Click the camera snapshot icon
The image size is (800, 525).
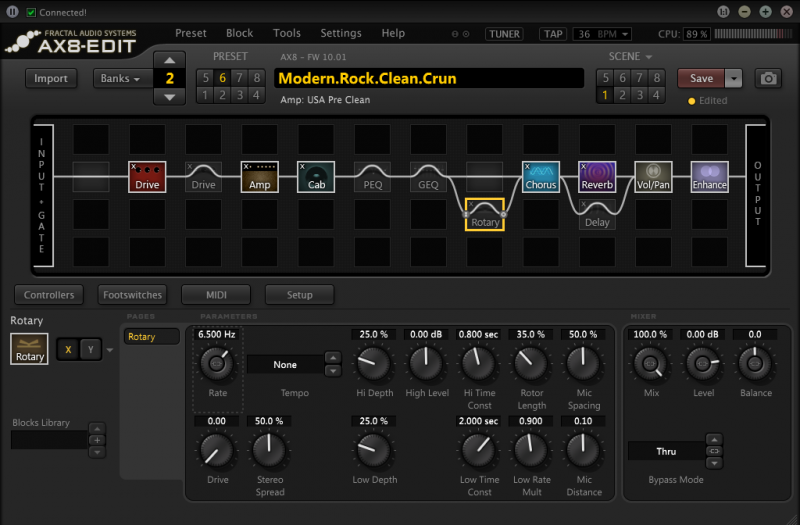(768, 79)
